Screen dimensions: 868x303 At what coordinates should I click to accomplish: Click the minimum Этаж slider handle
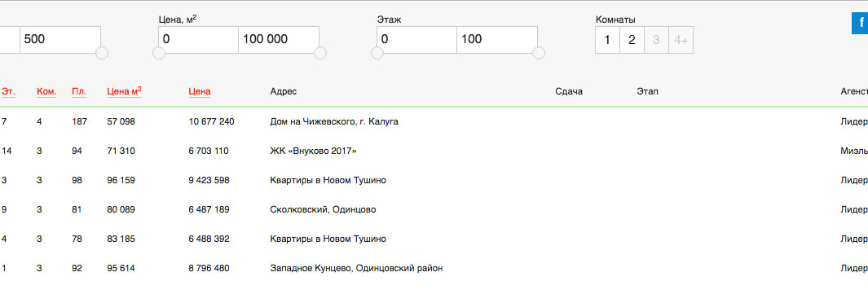(377, 53)
